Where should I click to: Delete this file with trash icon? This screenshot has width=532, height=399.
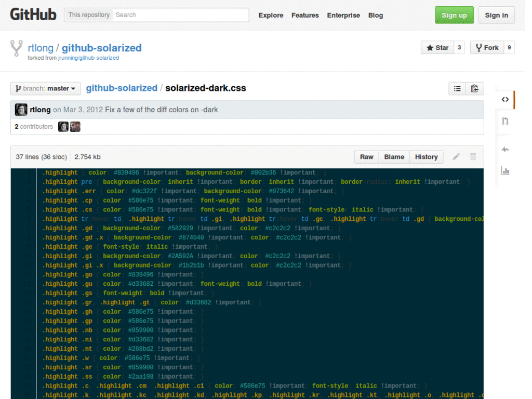pos(473,157)
